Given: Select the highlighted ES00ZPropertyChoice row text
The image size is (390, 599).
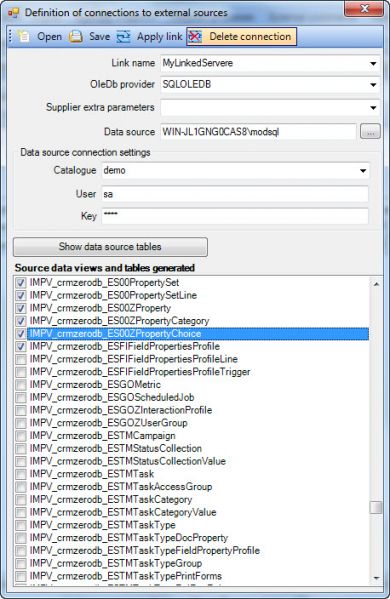Looking at the screenshot, I should point(115,334).
